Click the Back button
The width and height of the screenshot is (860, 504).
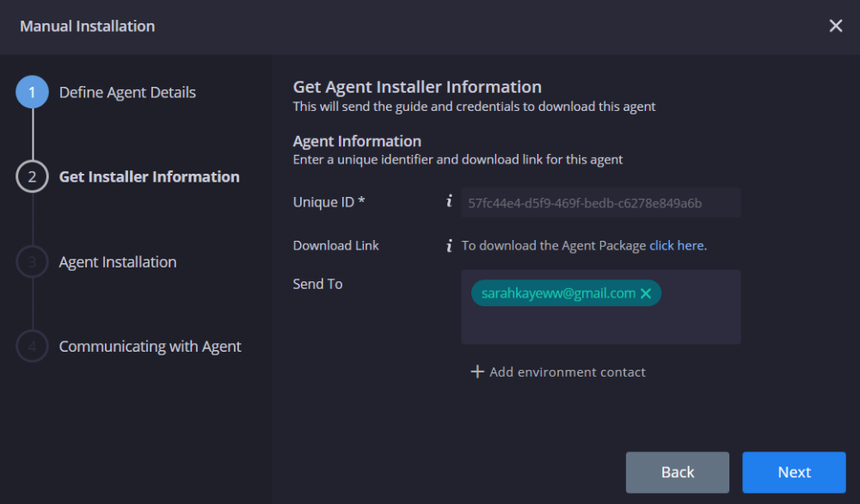[677, 471]
